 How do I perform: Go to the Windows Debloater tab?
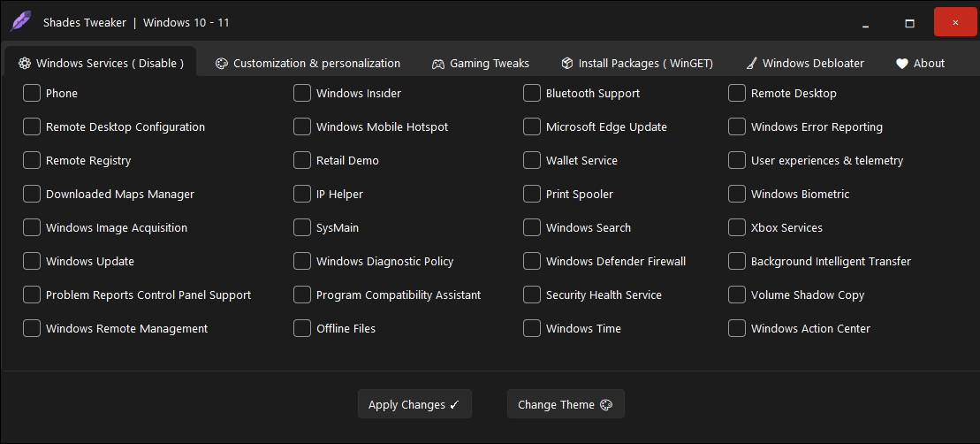(x=805, y=63)
